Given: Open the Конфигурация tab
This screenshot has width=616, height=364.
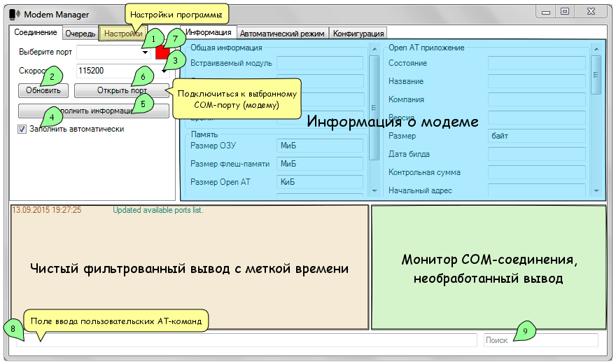Looking at the screenshot, I should pyautogui.click(x=358, y=34).
